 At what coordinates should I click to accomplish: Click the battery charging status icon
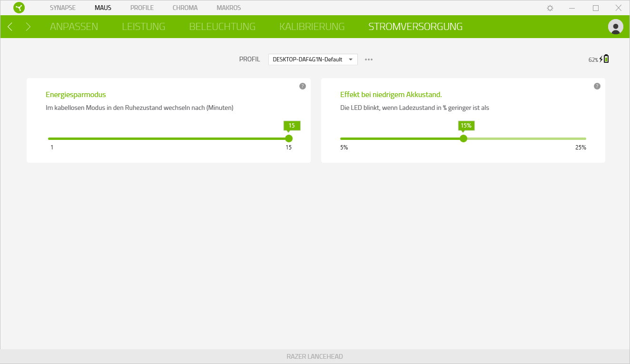click(604, 59)
